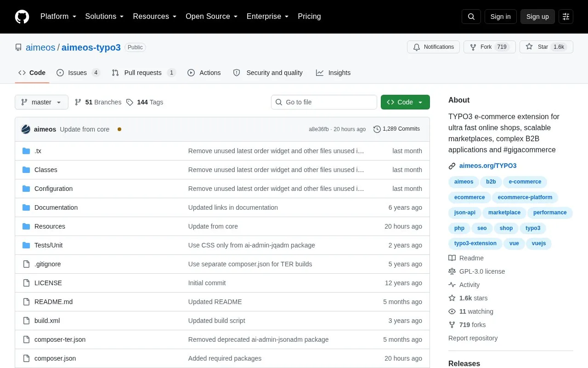Select the vuejs topic tag
This screenshot has width=588, height=368.
click(539, 243)
